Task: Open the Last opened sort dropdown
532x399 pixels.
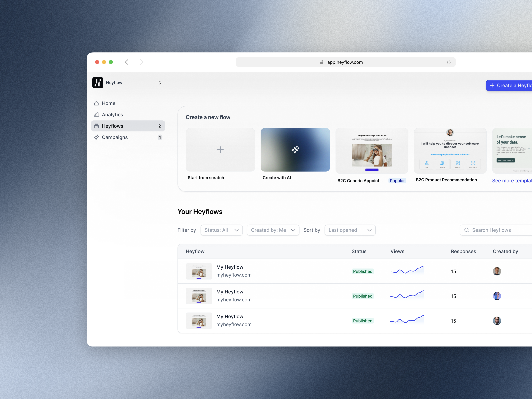Action: [x=350, y=230]
